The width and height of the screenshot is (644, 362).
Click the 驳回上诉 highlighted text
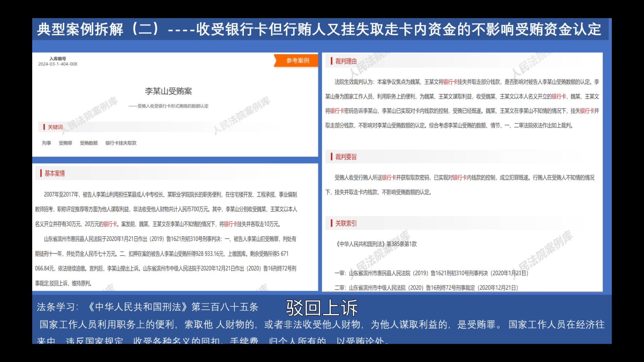click(322, 307)
